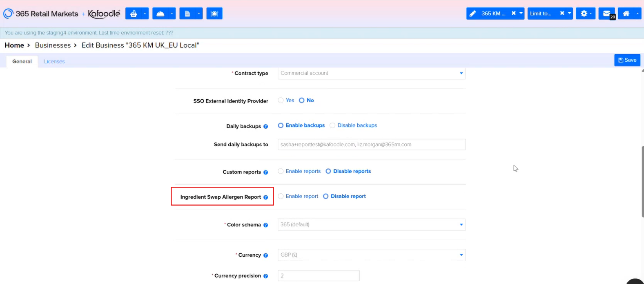Click the Edit Business 365 KM UK_EU Local breadcrumb text

(x=140, y=45)
